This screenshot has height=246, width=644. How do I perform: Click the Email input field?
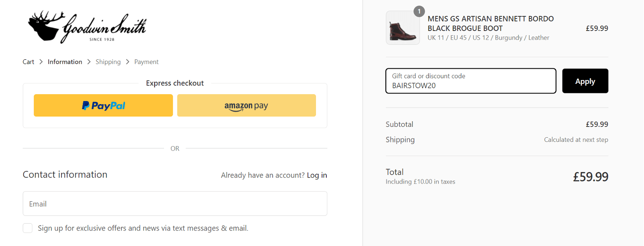175,203
